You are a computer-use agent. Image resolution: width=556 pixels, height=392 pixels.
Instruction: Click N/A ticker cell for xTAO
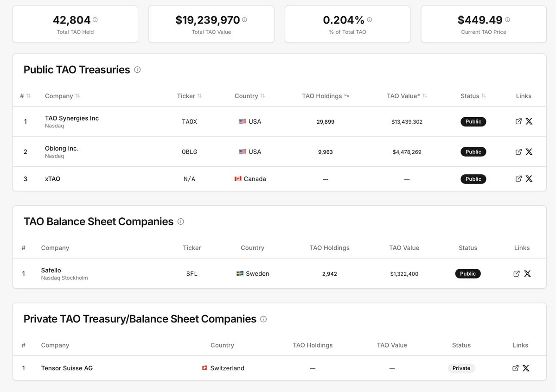coord(189,179)
